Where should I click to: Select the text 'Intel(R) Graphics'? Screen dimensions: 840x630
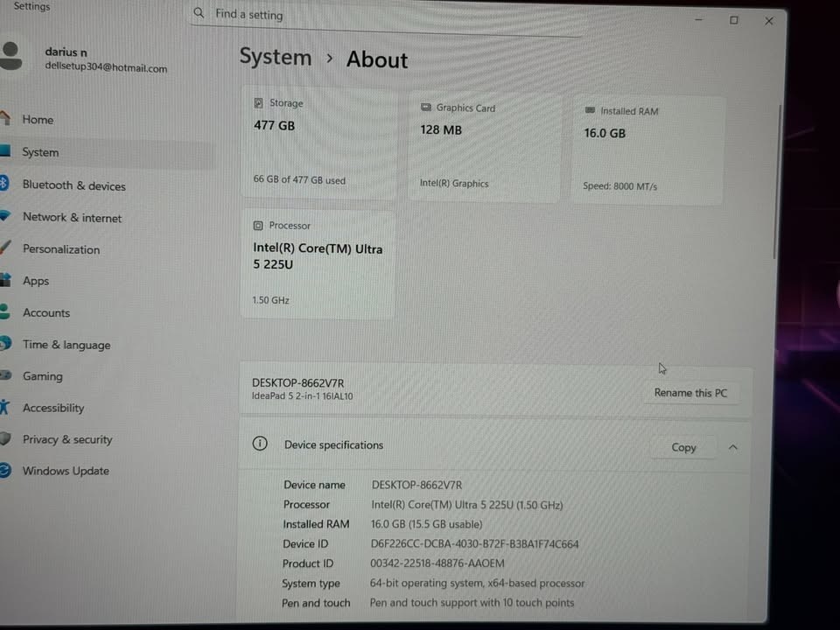coord(454,183)
